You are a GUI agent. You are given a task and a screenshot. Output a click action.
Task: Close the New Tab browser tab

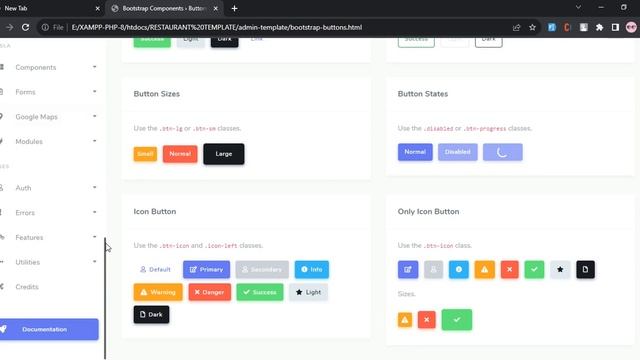(98, 8)
